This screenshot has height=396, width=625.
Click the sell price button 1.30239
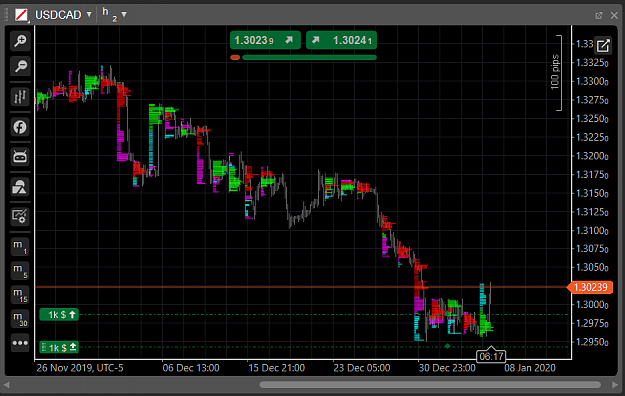(265, 40)
